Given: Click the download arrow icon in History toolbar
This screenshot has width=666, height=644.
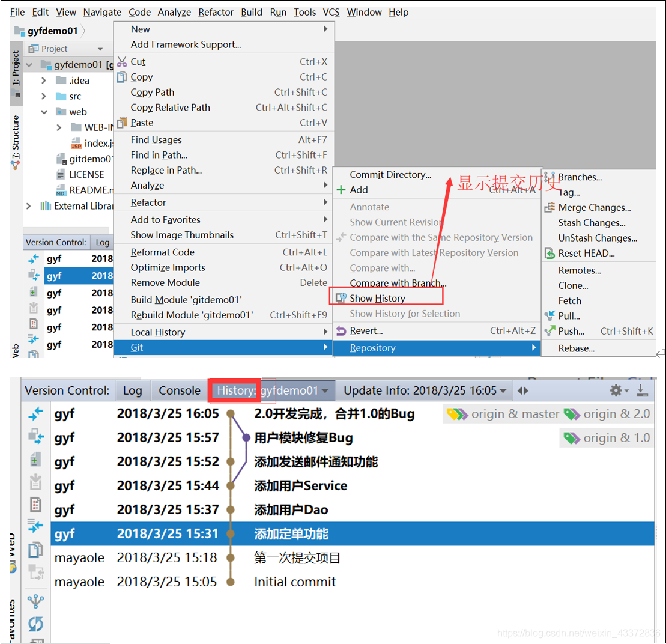Looking at the screenshot, I should (x=642, y=390).
